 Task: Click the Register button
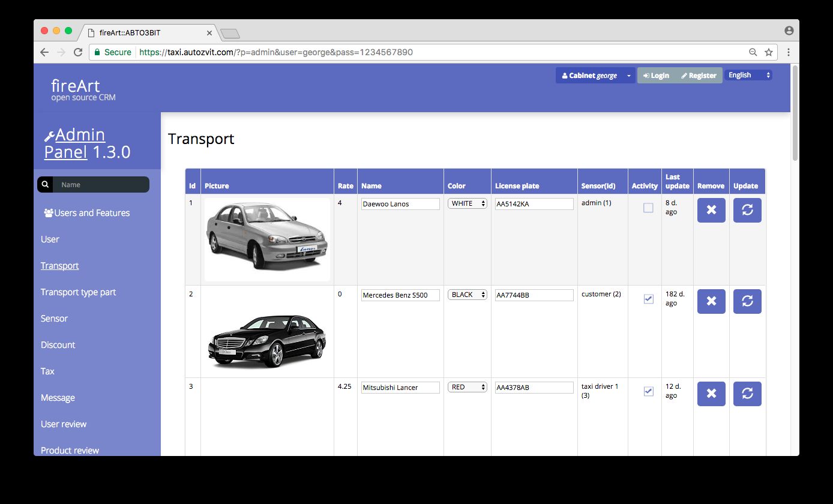(699, 76)
